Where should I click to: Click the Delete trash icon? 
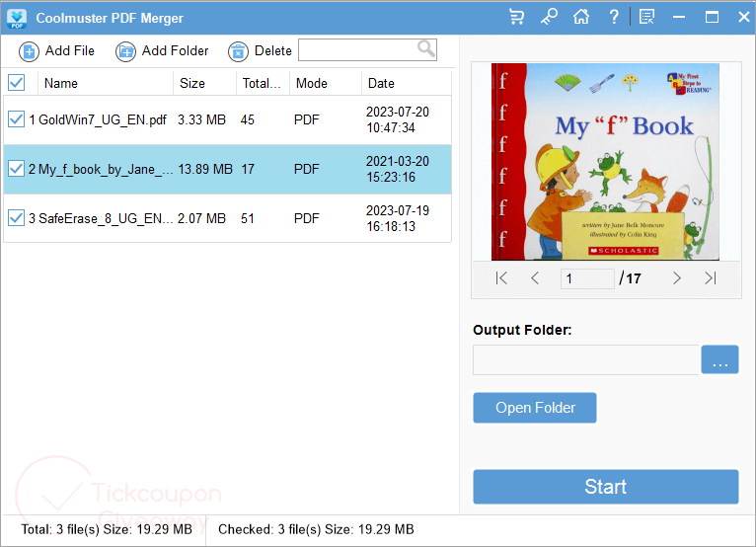point(238,51)
